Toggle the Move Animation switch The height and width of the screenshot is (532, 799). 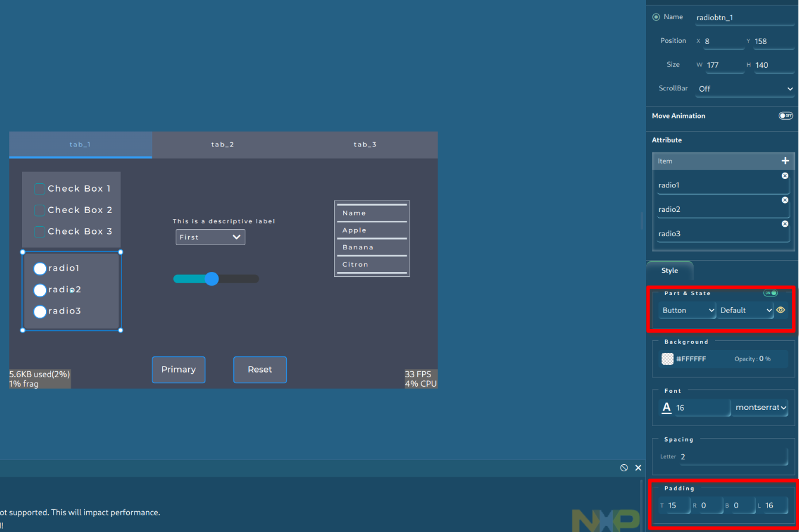786,115
